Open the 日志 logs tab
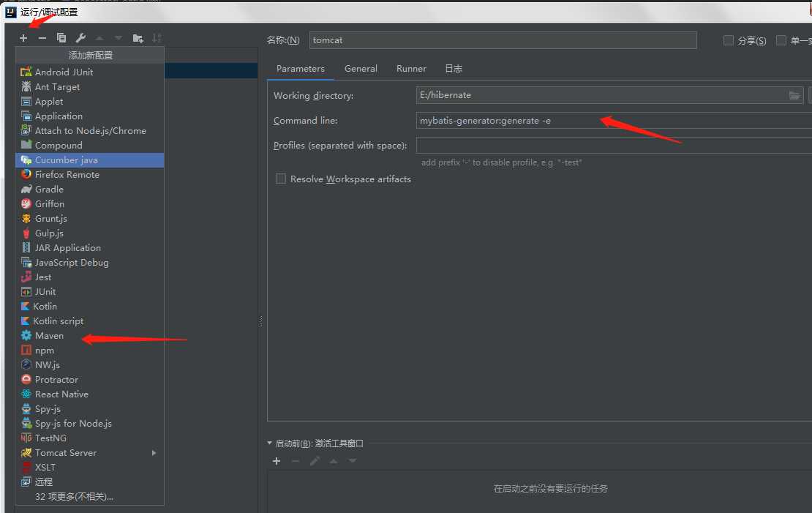Viewport: 812px width, 513px height. (454, 69)
